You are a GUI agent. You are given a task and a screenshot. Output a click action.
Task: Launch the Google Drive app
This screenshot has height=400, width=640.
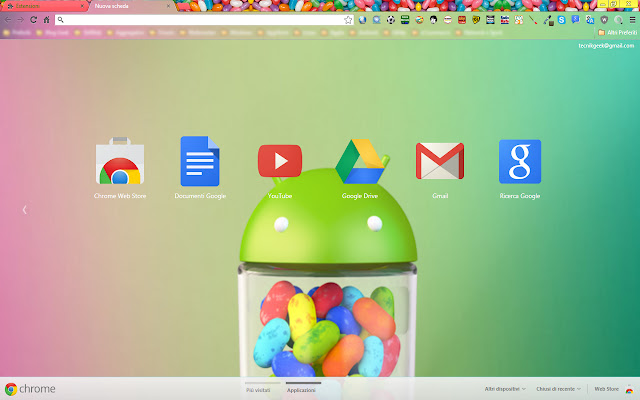360,162
